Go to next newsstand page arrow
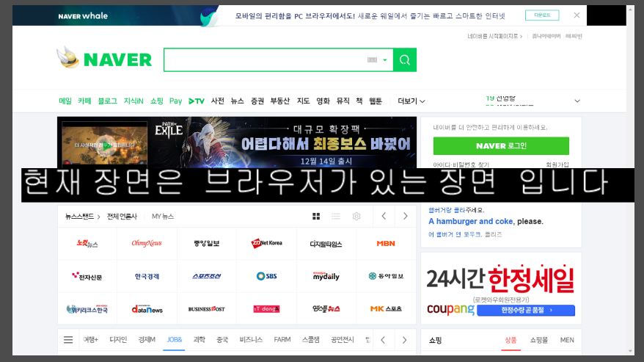 tap(405, 216)
